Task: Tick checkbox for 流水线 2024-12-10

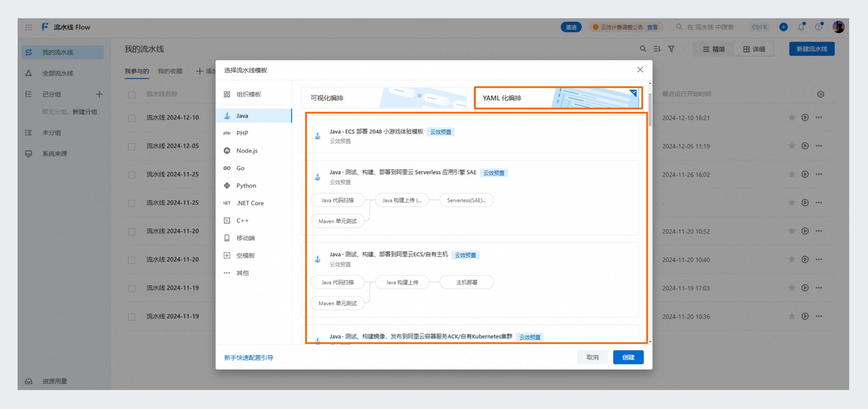Action: (131, 118)
